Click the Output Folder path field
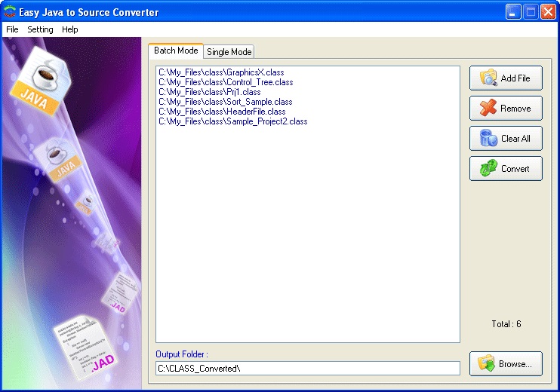Image resolution: width=560 pixels, height=392 pixels. click(x=307, y=368)
